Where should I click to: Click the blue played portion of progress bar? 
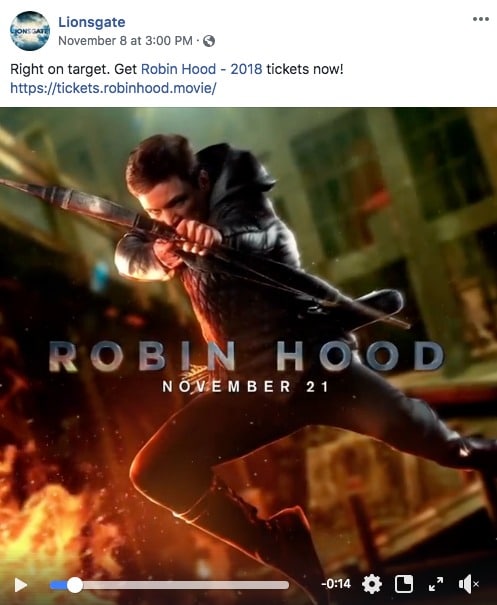[59, 585]
